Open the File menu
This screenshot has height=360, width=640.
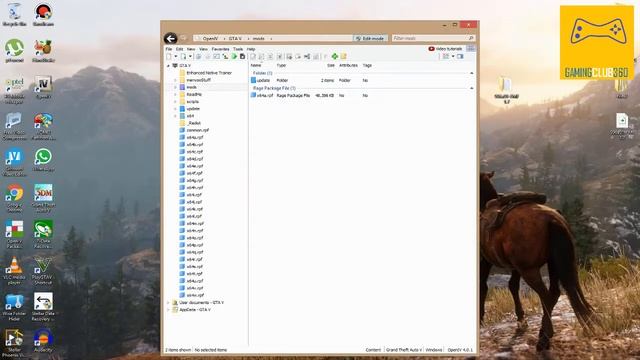pyautogui.click(x=169, y=49)
